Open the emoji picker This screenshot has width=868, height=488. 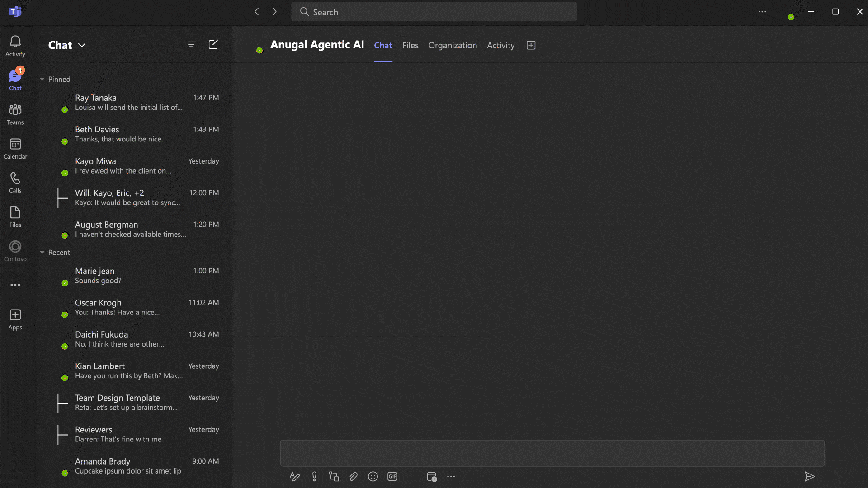(x=373, y=476)
